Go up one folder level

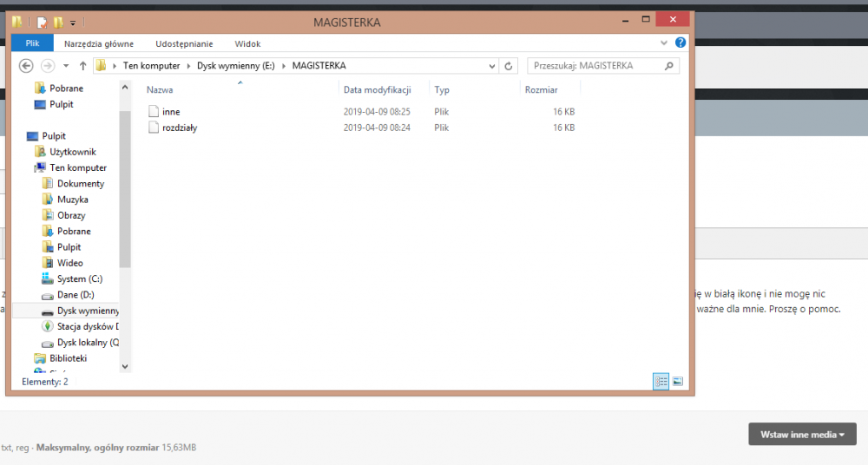pos(82,66)
